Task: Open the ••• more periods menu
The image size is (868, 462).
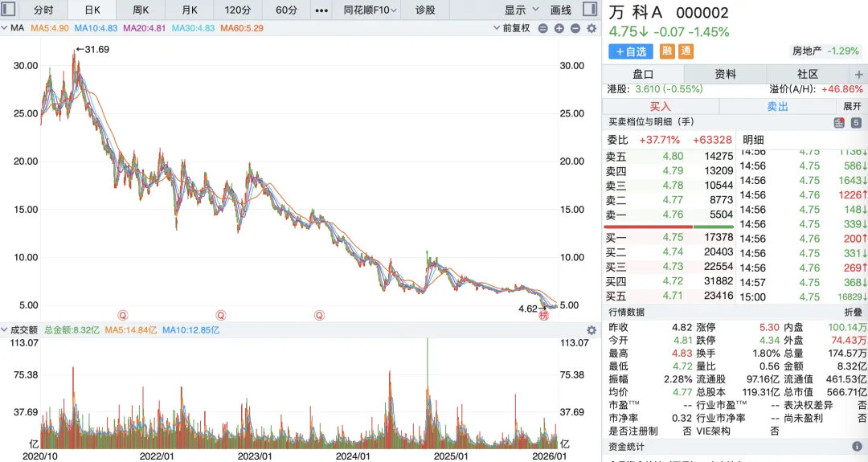Action: 321,10
